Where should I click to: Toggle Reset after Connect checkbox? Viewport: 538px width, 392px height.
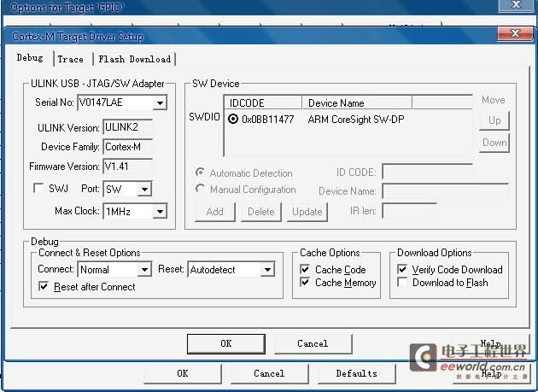pyautogui.click(x=44, y=286)
